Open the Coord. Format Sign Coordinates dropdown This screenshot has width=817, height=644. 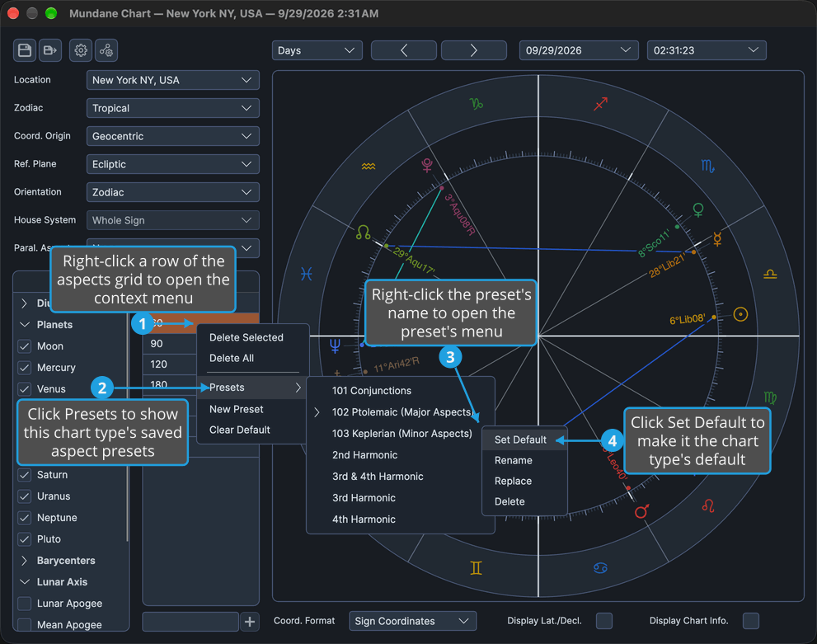click(412, 621)
